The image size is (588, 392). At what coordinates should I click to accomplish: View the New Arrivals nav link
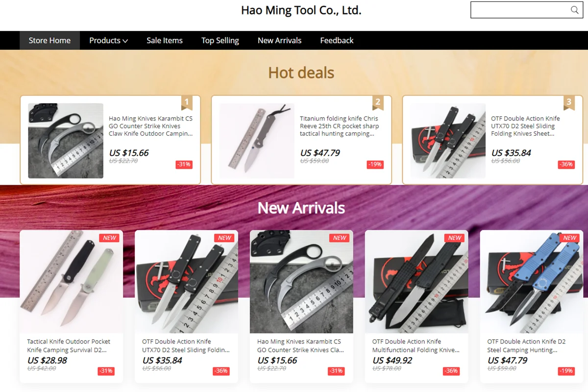[x=279, y=40]
